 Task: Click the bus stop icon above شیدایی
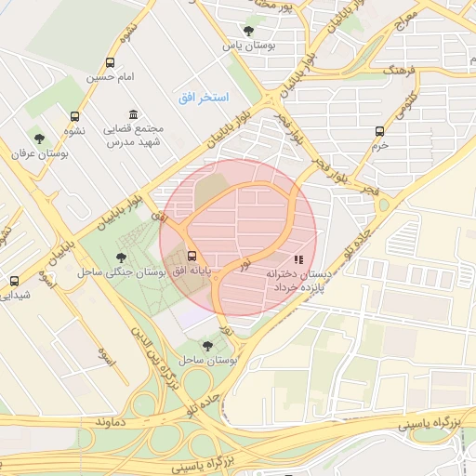coord(14,281)
